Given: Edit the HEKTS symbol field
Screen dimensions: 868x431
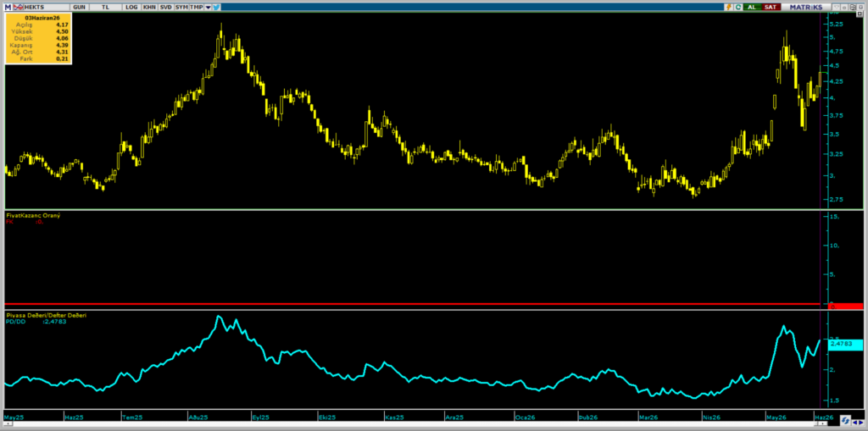Looking at the screenshot, I should [47, 7].
